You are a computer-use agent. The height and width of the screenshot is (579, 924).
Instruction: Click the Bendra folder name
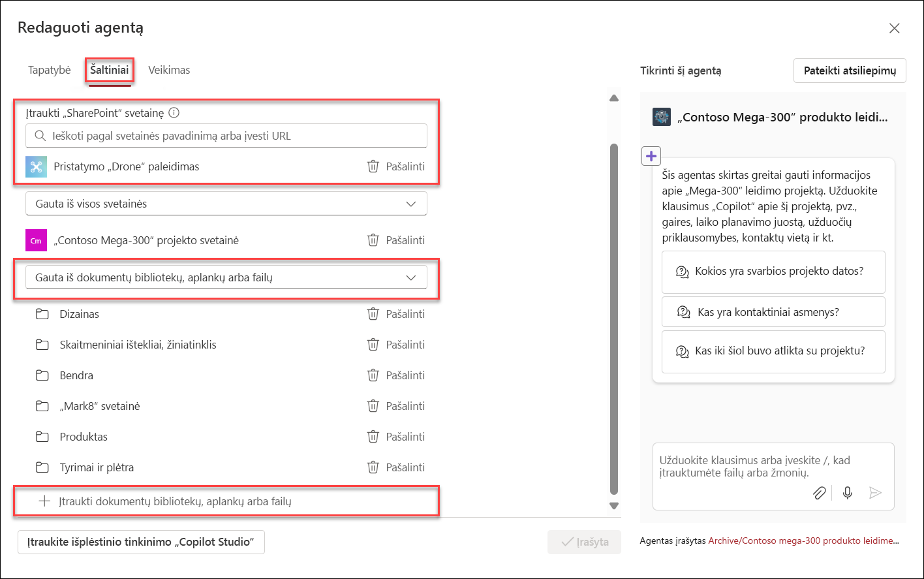(76, 375)
